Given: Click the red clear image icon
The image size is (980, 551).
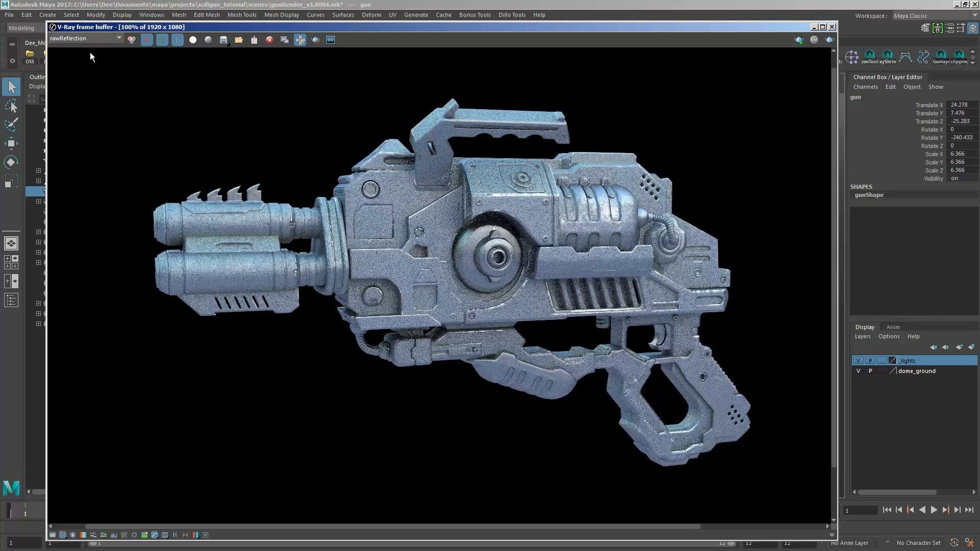Looking at the screenshot, I should click(x=269, y=40).
